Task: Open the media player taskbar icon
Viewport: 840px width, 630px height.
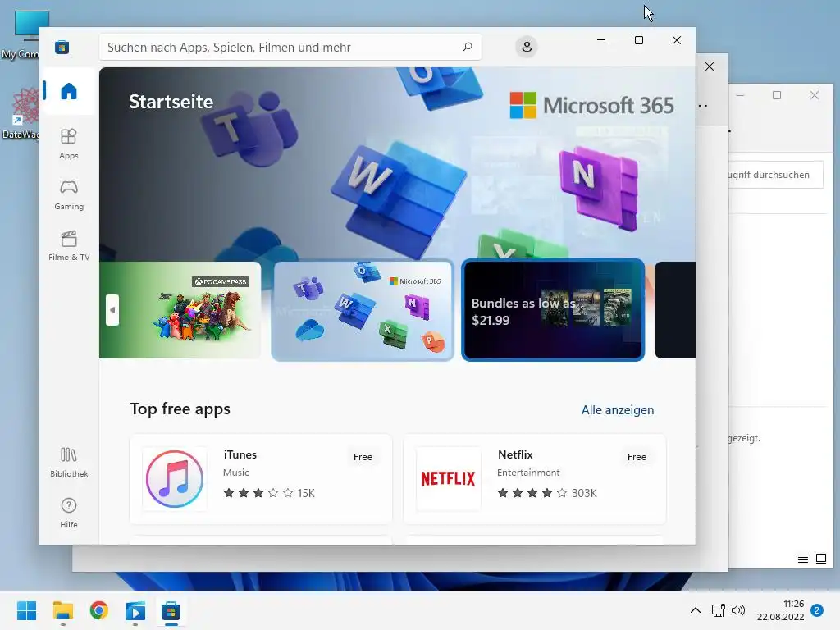Action: coord(135,610)
